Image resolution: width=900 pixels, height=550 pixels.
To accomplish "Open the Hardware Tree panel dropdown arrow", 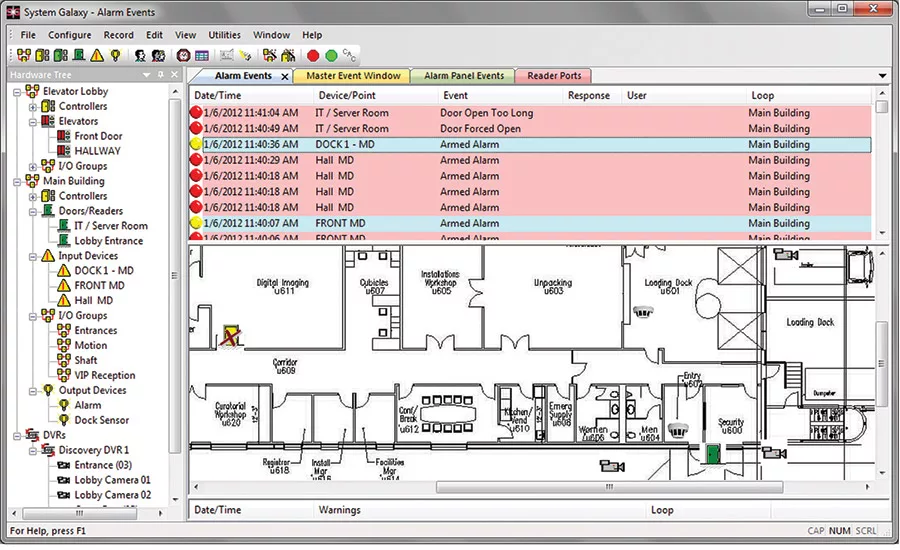I will coord(146,75).
